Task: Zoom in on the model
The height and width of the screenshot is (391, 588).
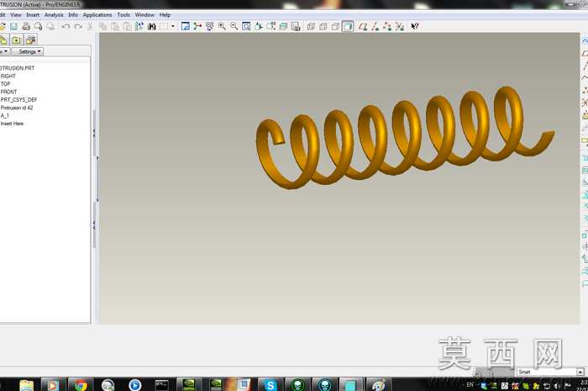Action: [222, 26]
